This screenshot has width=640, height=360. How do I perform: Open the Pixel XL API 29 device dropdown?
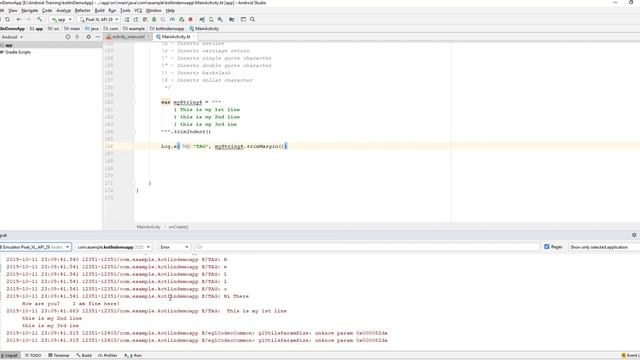pos(99,19)
